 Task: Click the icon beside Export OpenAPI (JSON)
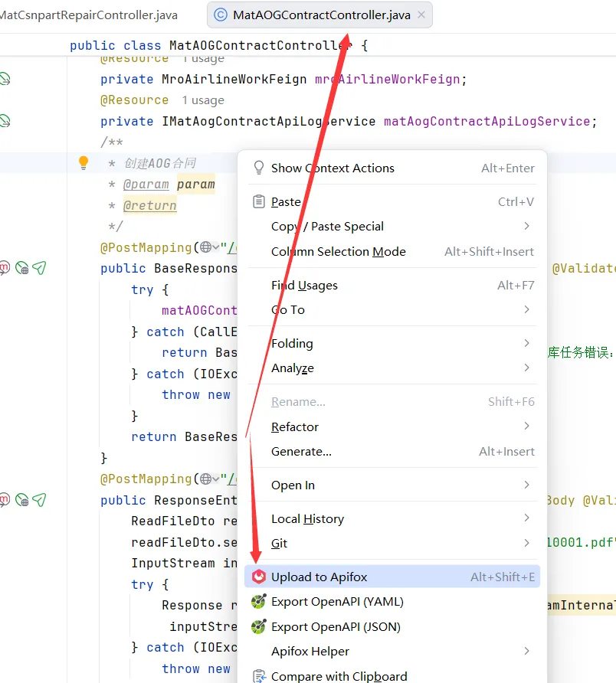click(258, 627)
